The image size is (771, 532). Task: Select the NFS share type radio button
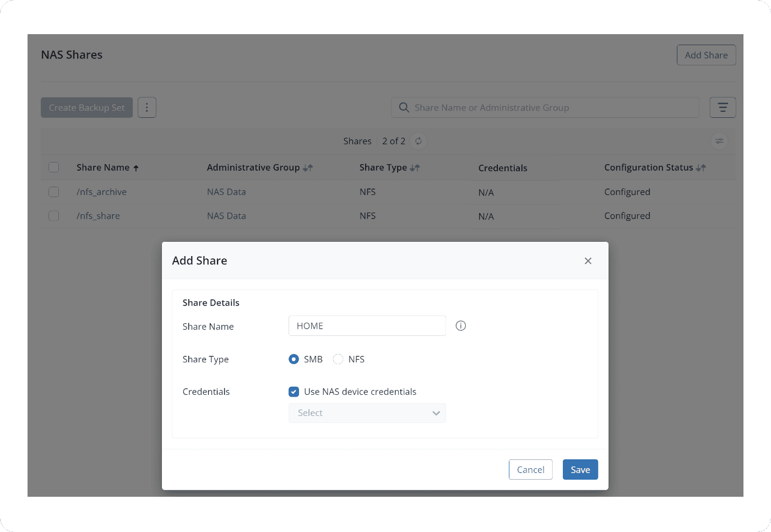tap(338, 359)
